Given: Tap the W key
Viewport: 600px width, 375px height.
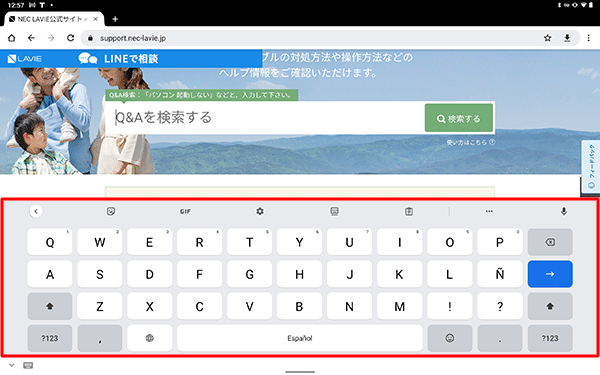Looking at the screenshot, I should click(100, 242).
